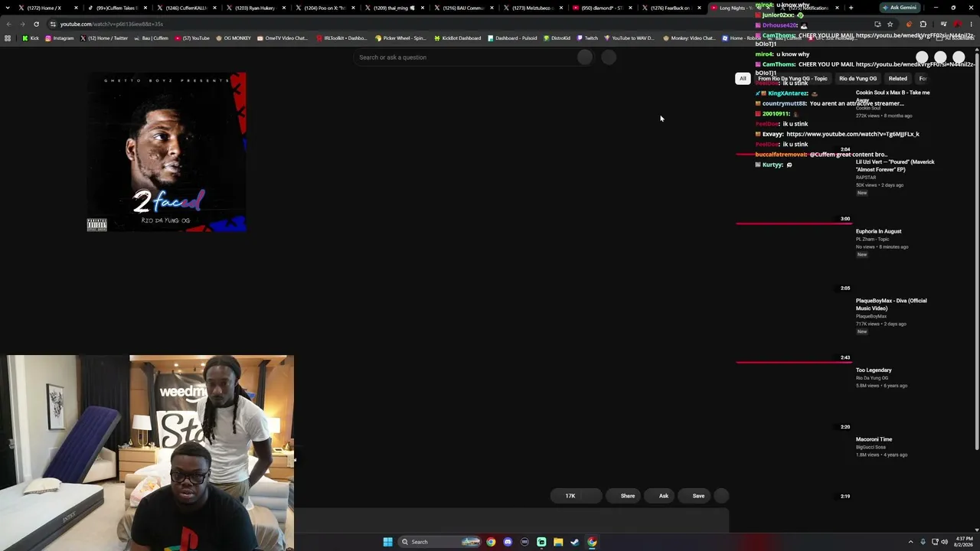
Task: Click the address bar URL
Action: [x=111, y=24]
